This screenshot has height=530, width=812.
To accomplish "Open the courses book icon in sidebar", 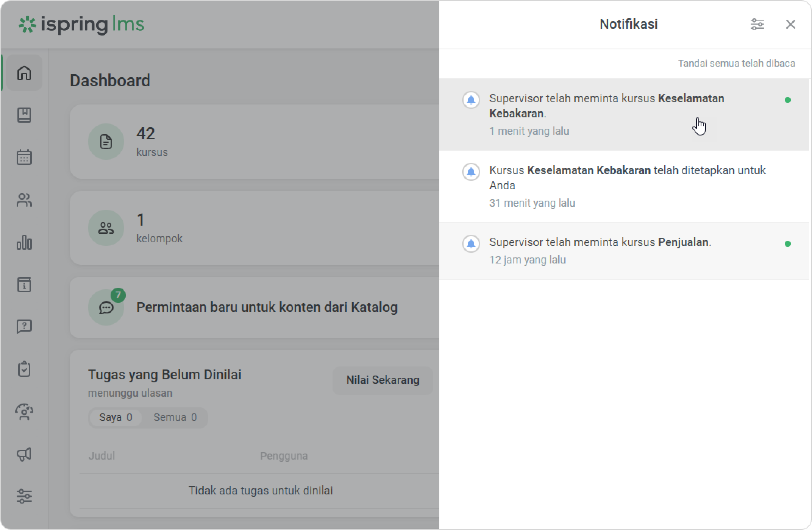I will click(x=24, y=115).
